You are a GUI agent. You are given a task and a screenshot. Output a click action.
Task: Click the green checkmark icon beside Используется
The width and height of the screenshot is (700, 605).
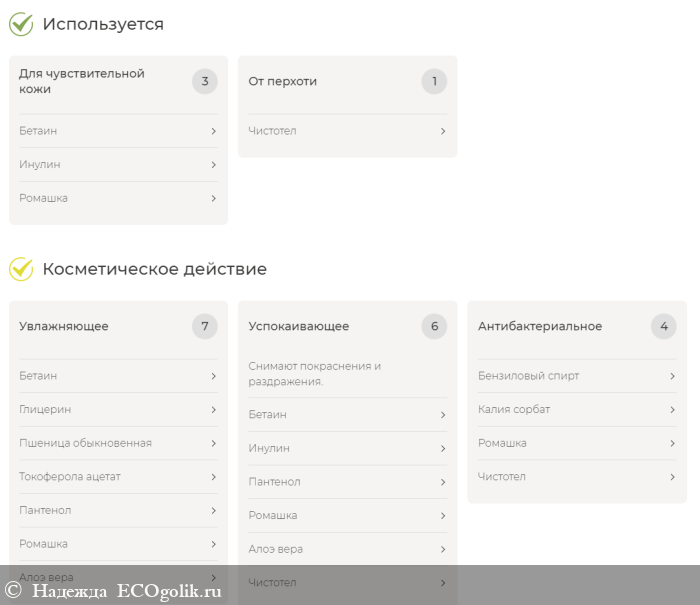tap(21, 24)
